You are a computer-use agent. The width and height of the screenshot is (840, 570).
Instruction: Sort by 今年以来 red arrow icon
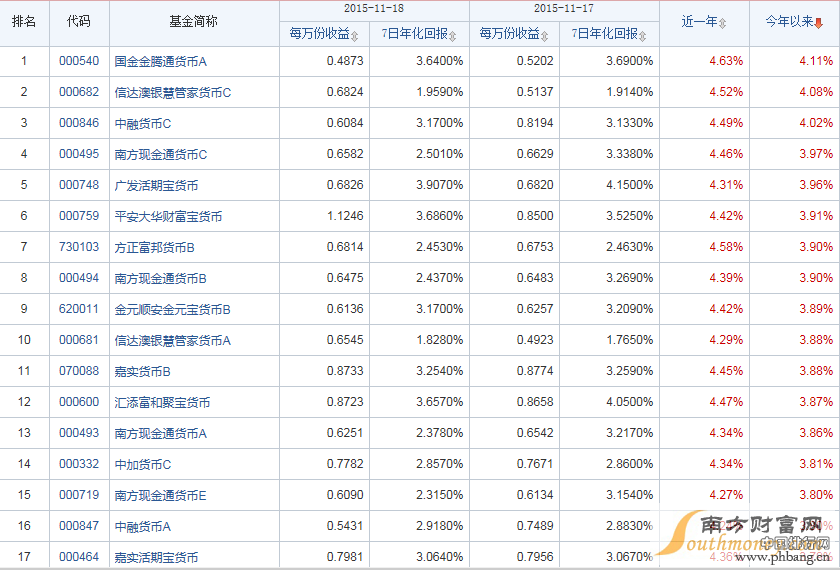(x=818, y=23)
